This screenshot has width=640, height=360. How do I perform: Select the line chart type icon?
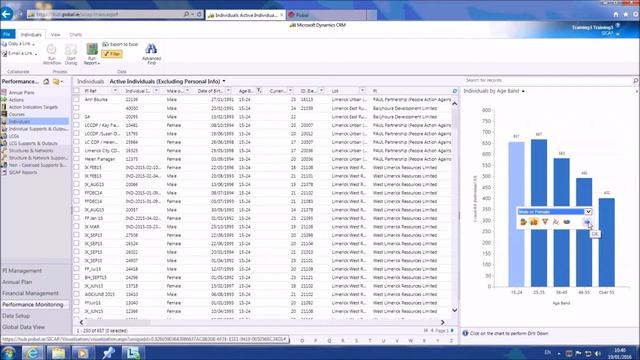tap(556, 222)
